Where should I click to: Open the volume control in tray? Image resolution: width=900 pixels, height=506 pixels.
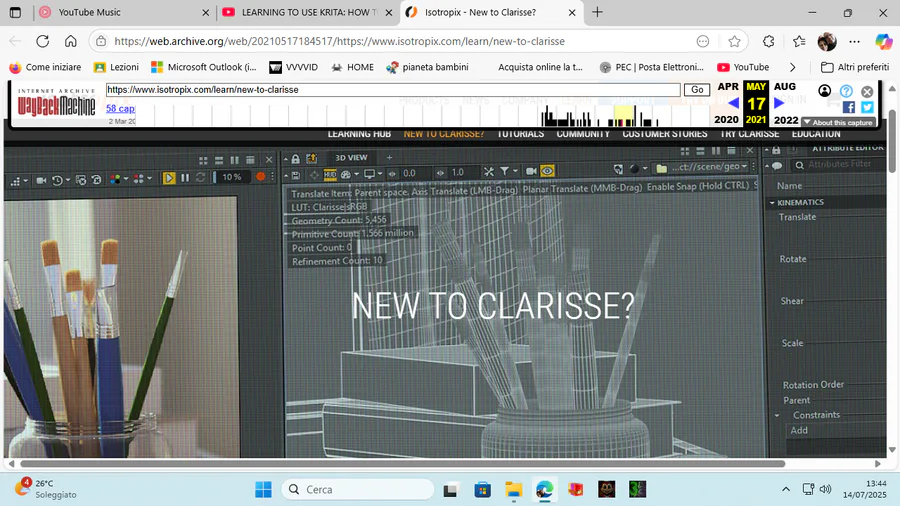[825, 489]
